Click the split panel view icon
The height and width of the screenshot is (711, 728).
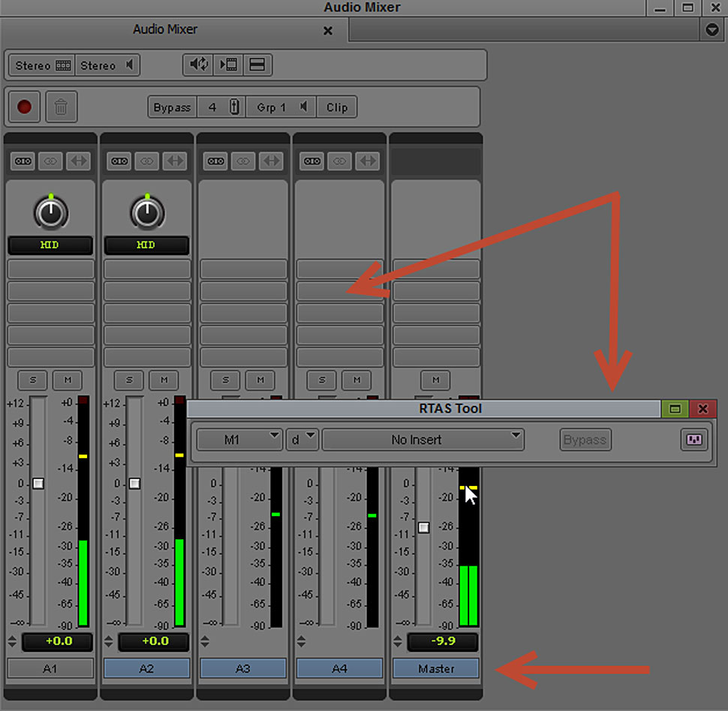point(257,65)
